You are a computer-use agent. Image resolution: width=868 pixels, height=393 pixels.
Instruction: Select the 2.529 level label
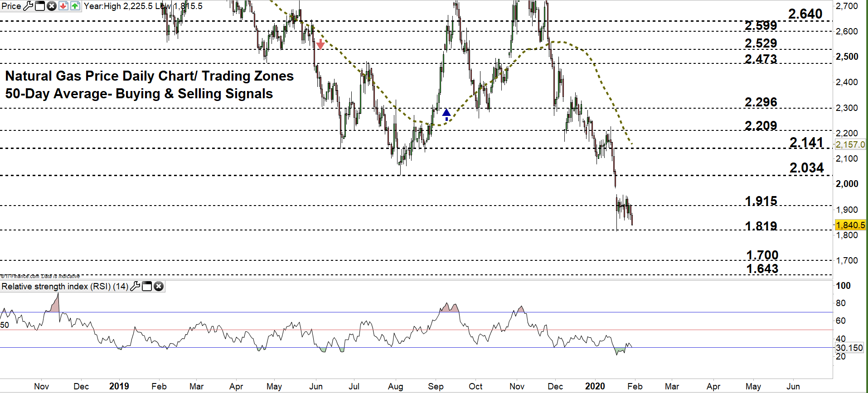[761, 43]
